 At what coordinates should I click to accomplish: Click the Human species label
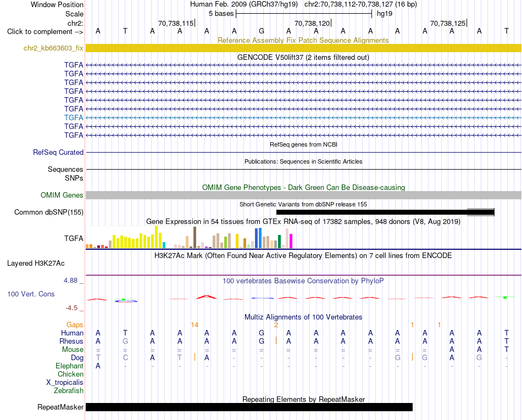(72, 333)
